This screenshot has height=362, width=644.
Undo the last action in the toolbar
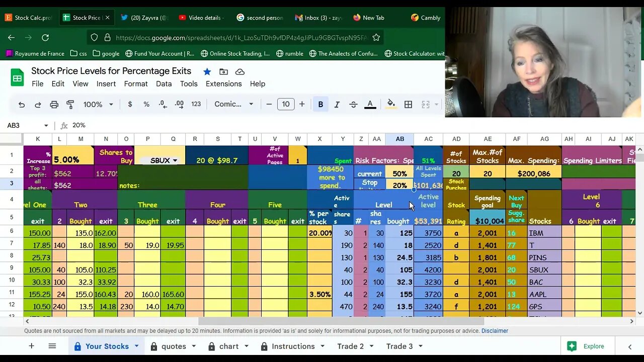(x=22, y=105)
